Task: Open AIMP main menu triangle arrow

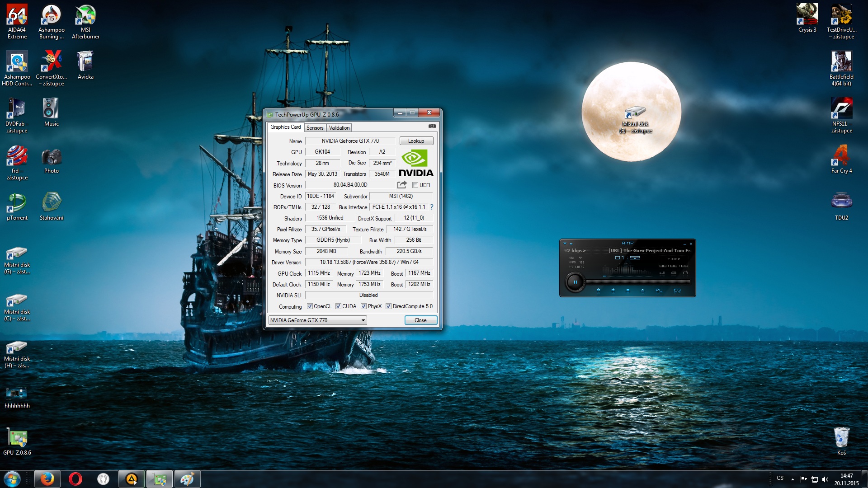Action: [x=565, y=244]
